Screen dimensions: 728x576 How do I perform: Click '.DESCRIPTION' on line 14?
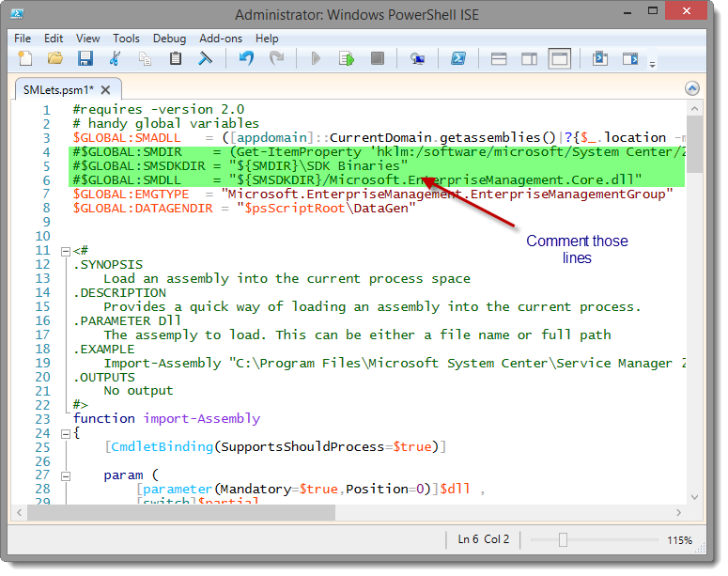click(x=119, y=293)
